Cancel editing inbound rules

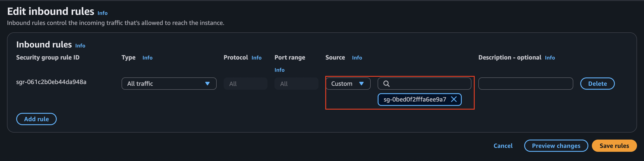click(x=503, y=146)
